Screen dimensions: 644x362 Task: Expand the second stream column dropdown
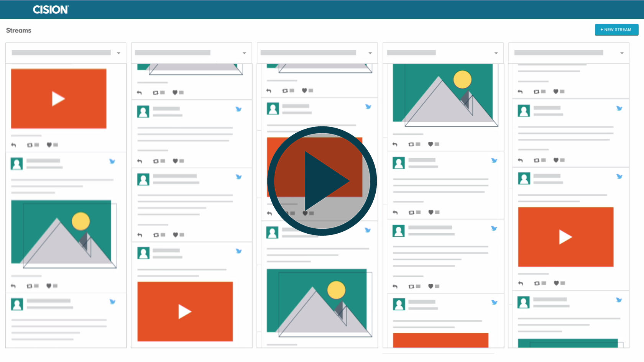[x=244, y=53]
